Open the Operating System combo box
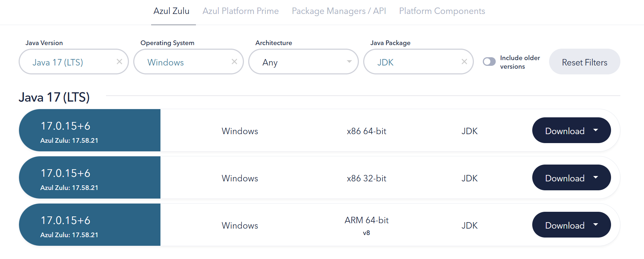The image size is (644, 259). click(x=183, y=62)
